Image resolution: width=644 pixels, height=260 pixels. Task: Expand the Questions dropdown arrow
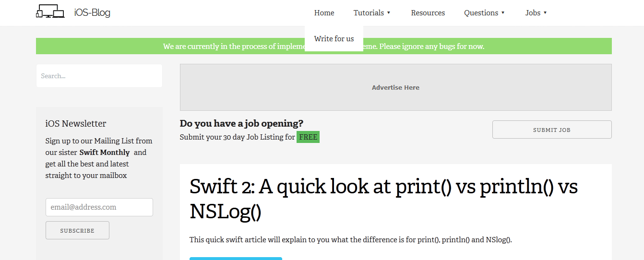coord(503,13)
